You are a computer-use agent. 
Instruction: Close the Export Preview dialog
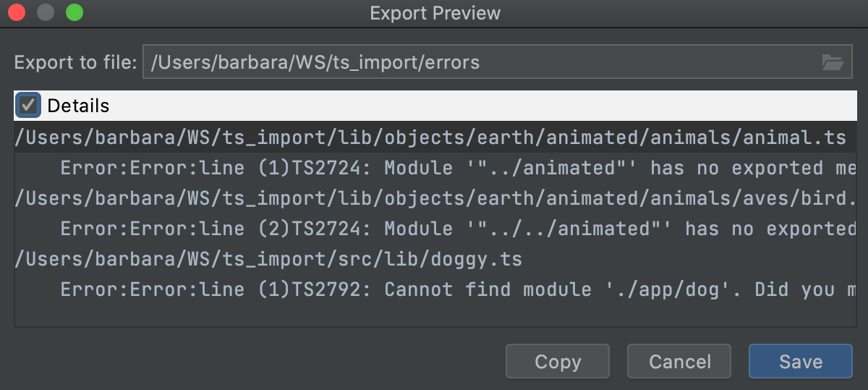pyautogui.click(x=17, y=13)
